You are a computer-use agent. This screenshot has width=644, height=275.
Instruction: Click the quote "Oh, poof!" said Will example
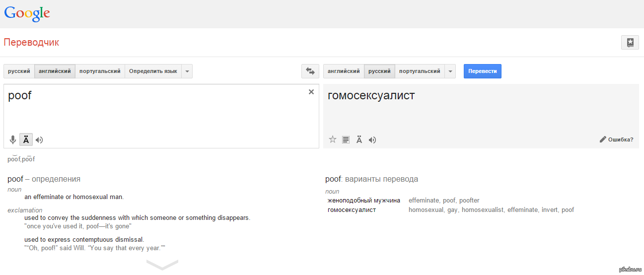point(94,248)
